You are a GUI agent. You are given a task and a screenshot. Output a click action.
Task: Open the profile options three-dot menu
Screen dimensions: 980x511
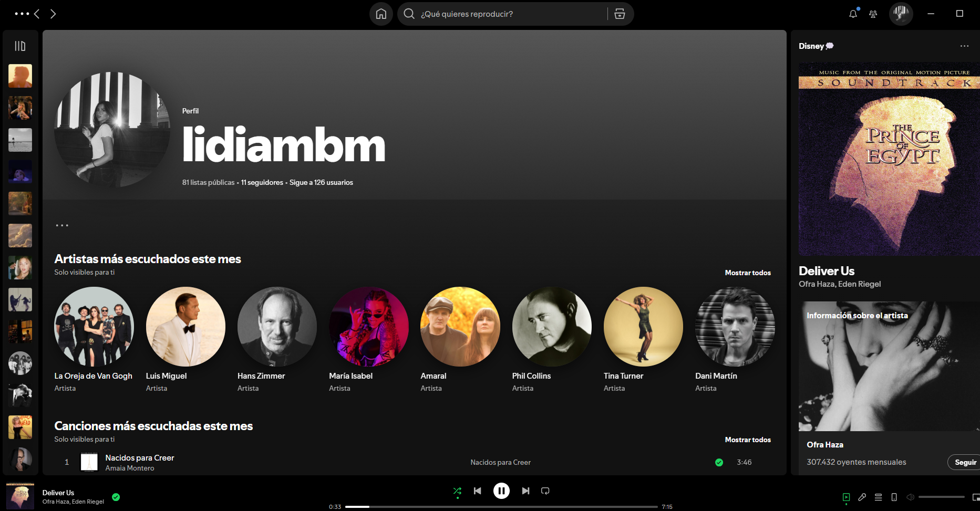(x=62, y=225)
